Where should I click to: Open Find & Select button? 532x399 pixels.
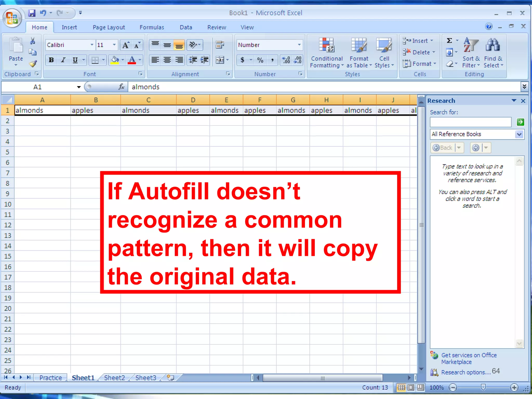point(493,53)
